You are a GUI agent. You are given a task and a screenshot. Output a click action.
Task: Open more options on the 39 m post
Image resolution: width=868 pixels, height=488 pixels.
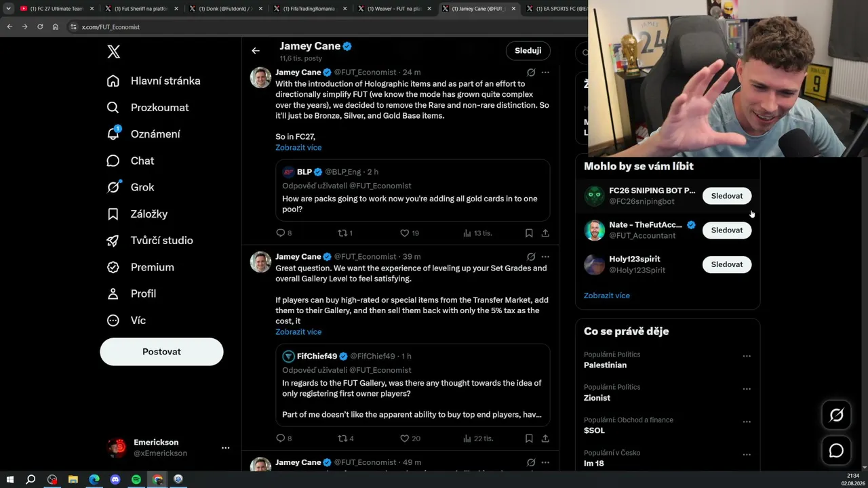tap(545, 257)
